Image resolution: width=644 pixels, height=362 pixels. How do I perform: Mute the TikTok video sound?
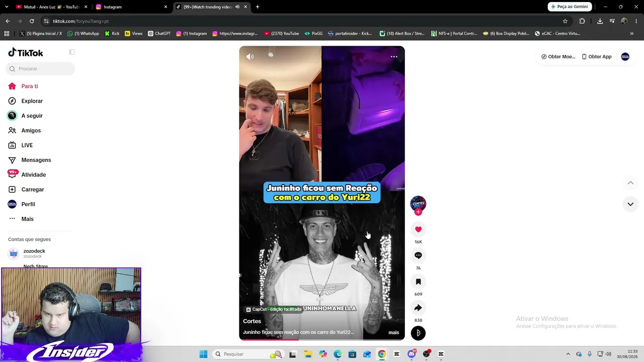250,57
